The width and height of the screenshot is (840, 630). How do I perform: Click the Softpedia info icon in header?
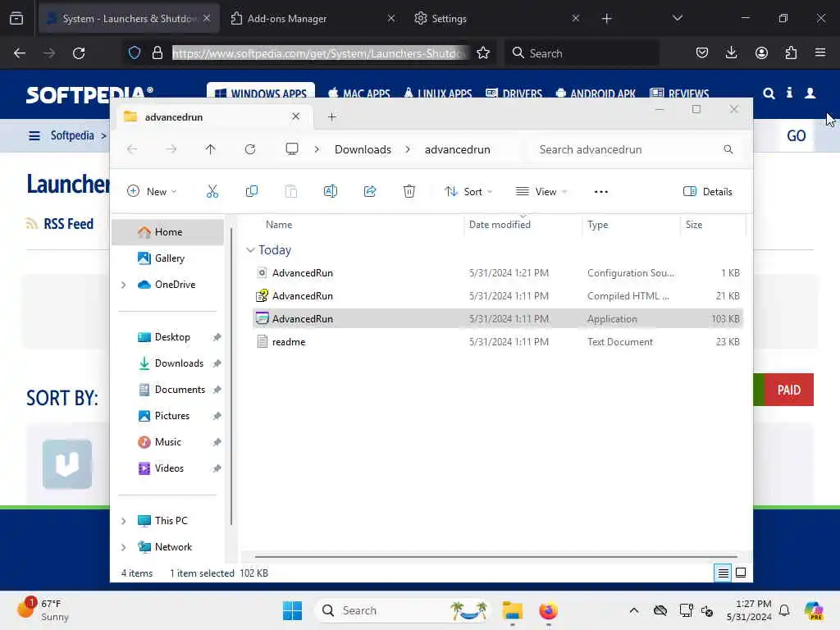click(789, 93)
